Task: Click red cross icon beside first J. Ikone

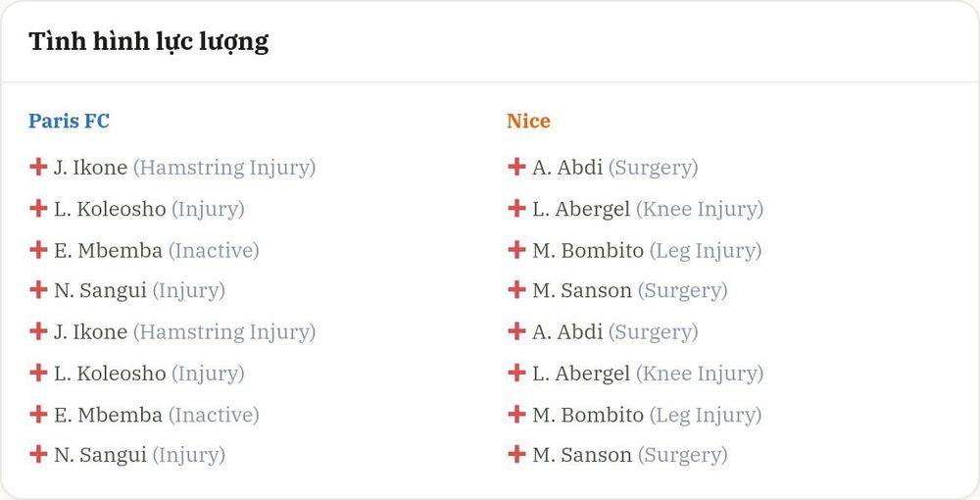Action: coord(38,167)
